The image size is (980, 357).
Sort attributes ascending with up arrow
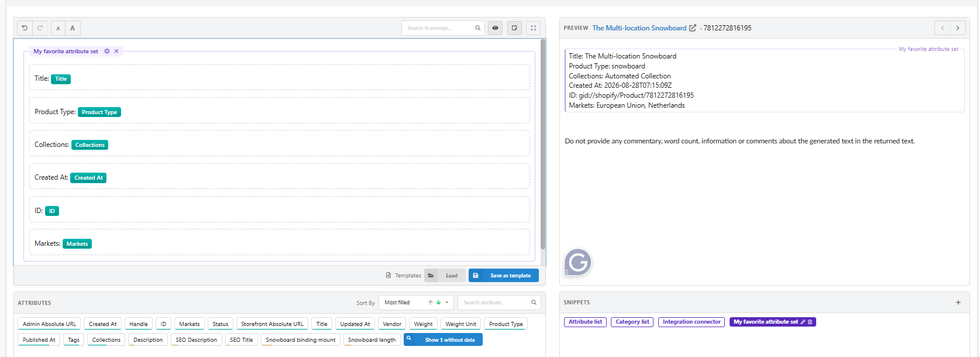[431, 303]
